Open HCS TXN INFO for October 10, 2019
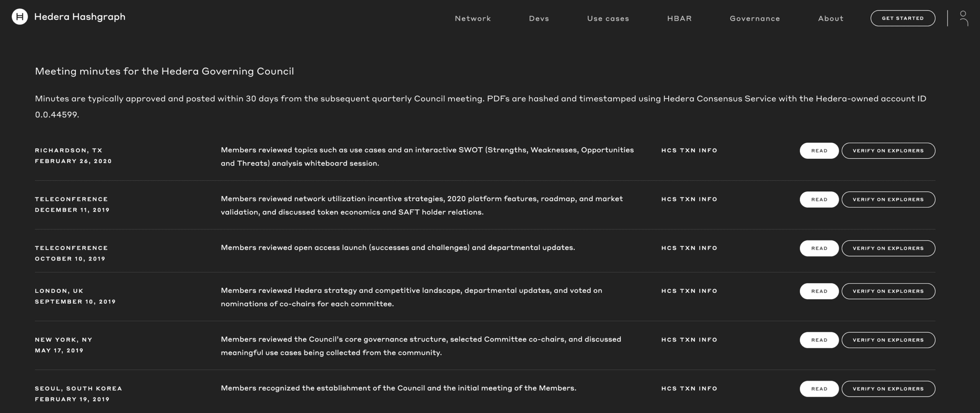Viewport: 980px width, 413px height. point(689,248)
